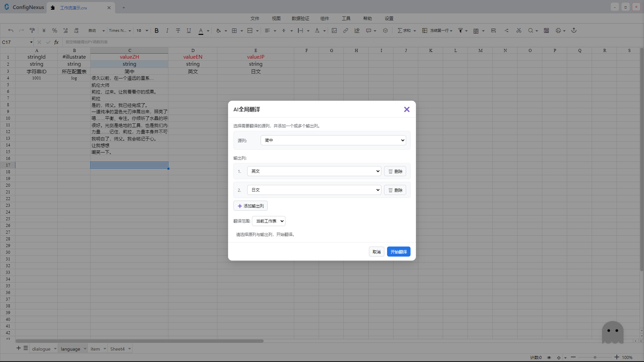Cut selection with the scissors icon
The height and width of the screenshot is (362, 644).
click(518, 31)
